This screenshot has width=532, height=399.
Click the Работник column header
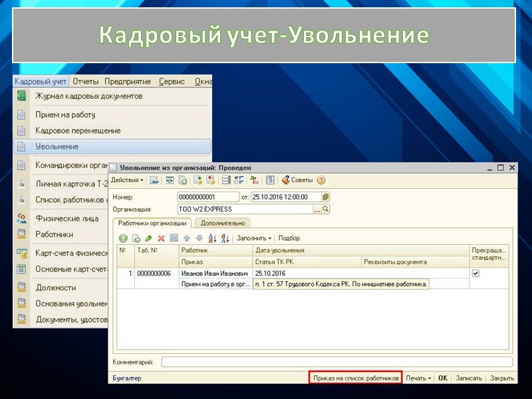tap(215, 251)
